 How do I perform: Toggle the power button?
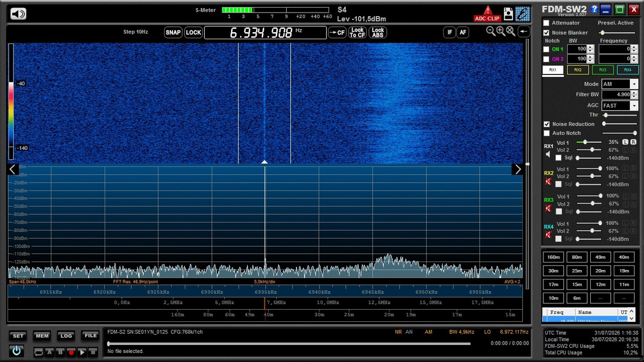pyautogui.click(x=17, y=351)
